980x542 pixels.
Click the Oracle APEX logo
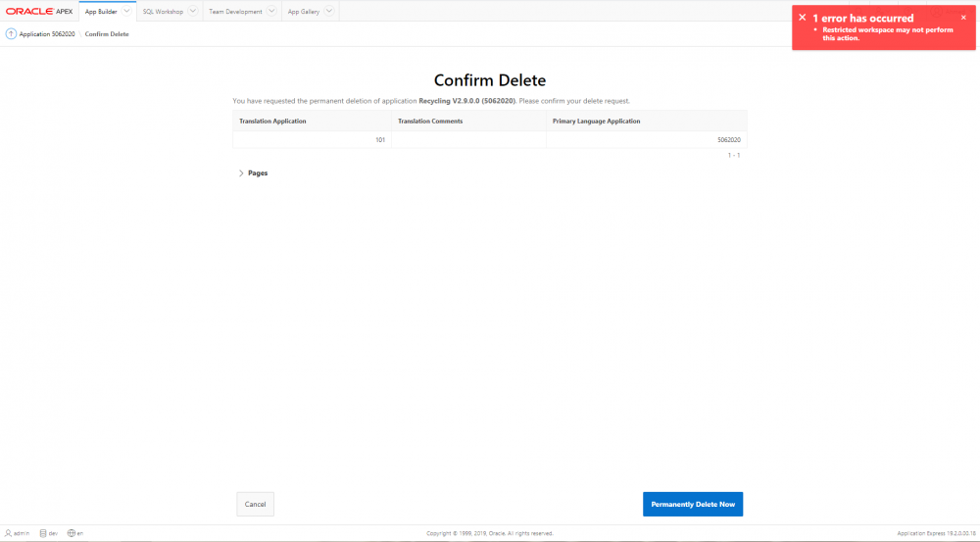39,11
